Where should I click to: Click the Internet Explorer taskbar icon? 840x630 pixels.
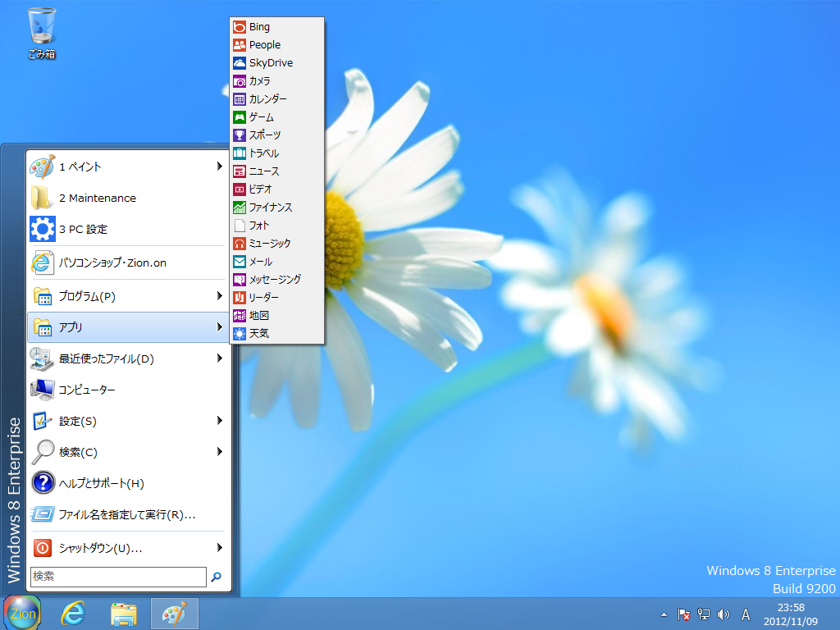(x=74, y=613)
